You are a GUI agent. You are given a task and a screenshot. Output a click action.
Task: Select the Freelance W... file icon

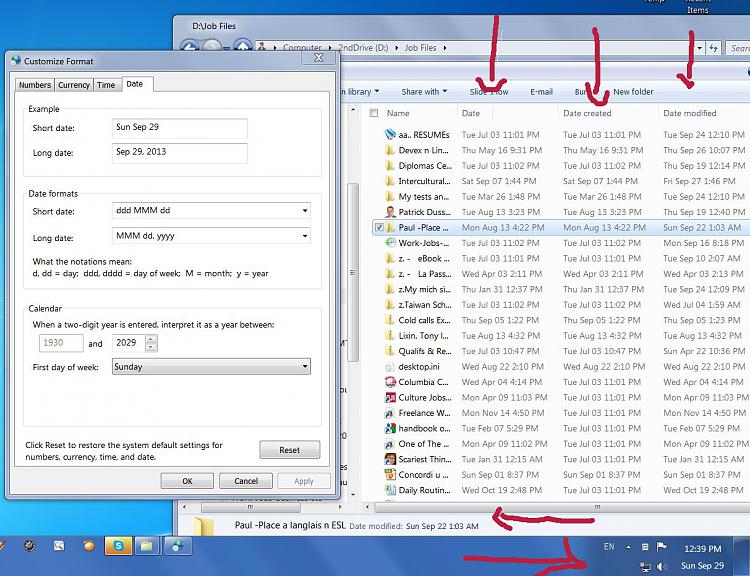tap(390, 413)
